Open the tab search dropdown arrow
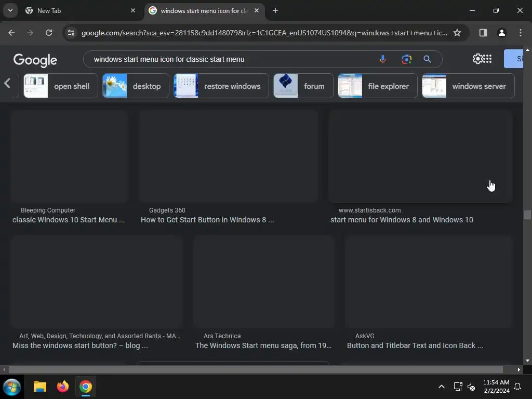Viewport: 532px width, 399px height. [10, 10]
